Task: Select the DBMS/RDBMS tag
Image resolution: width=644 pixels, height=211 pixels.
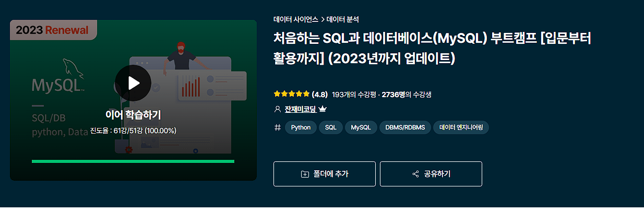Action: click(406, 127)
